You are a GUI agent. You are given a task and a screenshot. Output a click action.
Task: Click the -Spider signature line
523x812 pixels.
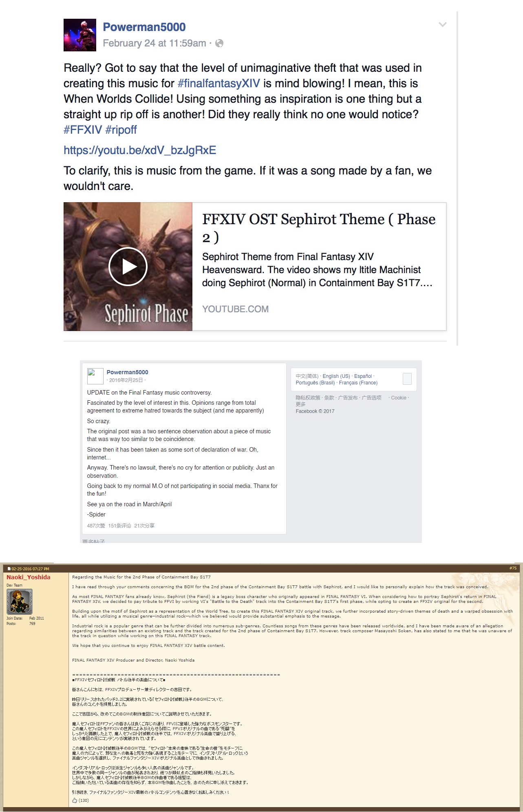point(96,514)
